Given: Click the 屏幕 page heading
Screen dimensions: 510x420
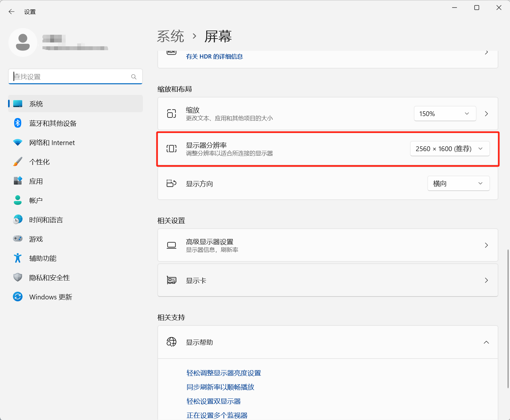Looking at the screenshot, I should click(218, 36).
